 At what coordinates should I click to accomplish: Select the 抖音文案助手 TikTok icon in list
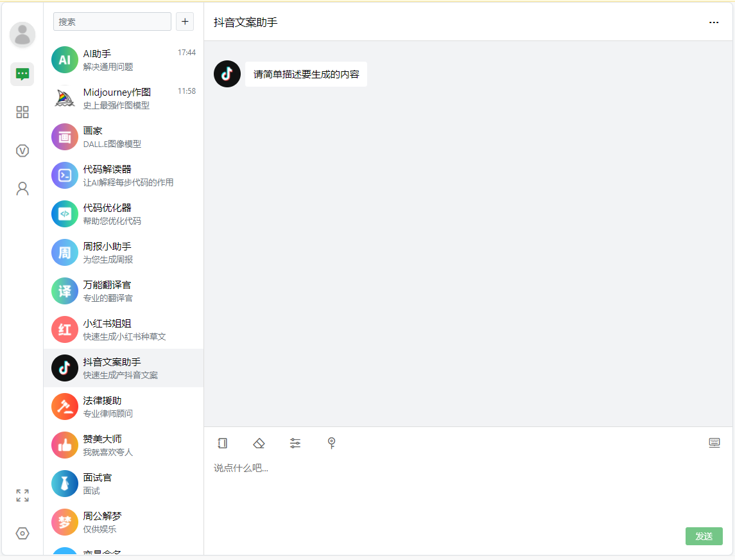(65, 368)
